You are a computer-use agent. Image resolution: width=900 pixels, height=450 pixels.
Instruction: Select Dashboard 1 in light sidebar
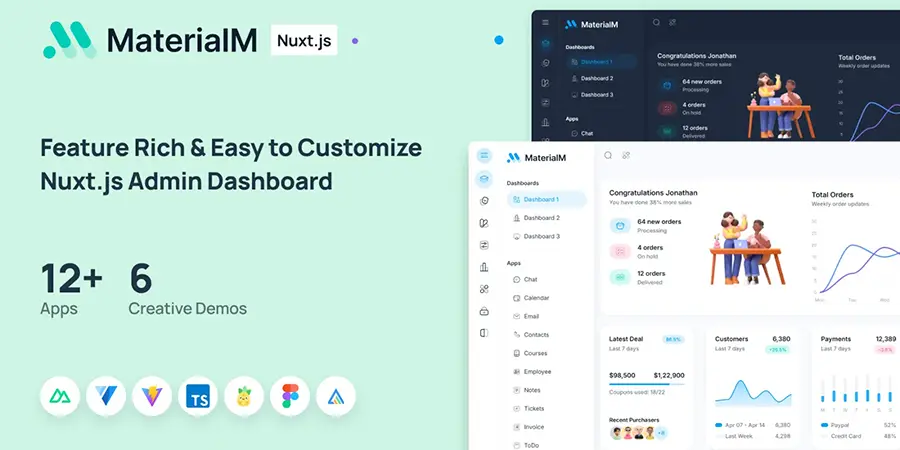(x=546, y=200)
